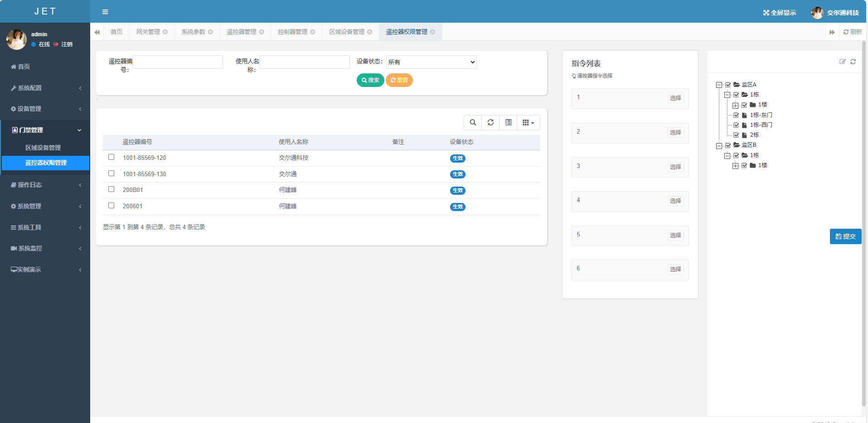
Task: Toggle the hamburger sidebar menu icon
Action: click(105, 12)
